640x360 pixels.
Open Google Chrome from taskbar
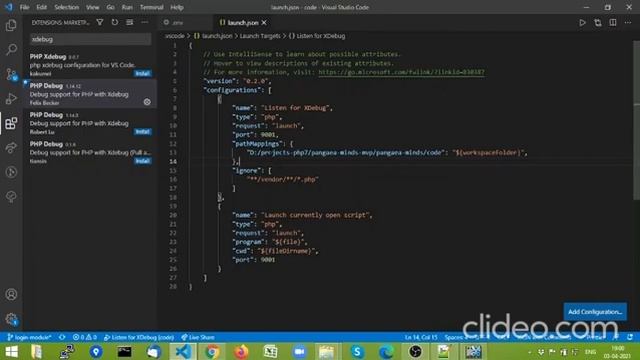212,351
